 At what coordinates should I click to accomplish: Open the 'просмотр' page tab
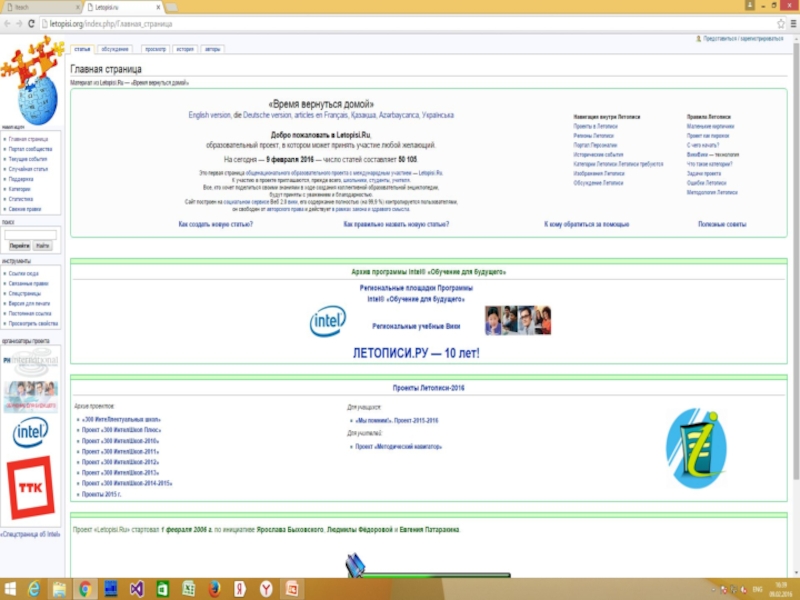[156, 49]
